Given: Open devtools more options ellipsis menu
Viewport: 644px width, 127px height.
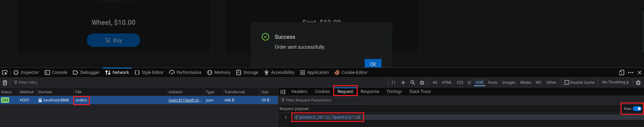Looking at the screenshot, I should pos(631,73).
